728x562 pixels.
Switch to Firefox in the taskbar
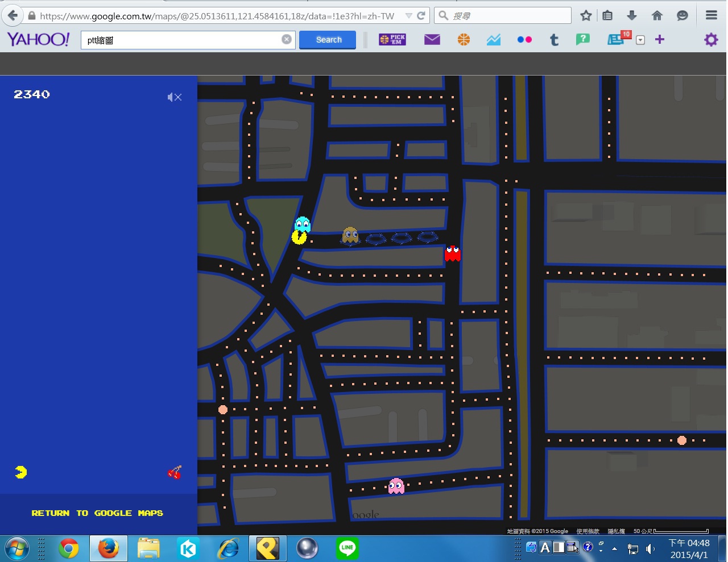click(x=108, y=548)
